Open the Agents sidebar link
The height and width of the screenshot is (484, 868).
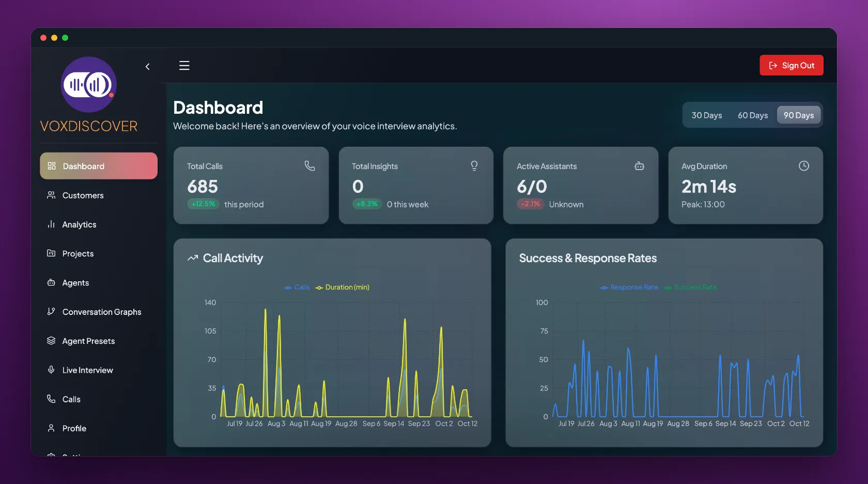pyautogui.click(x=99, y=283)
